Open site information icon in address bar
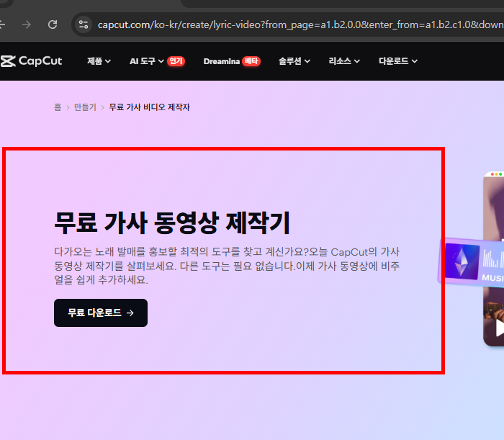The image size is (504, 440). click(x=84, y=24)
